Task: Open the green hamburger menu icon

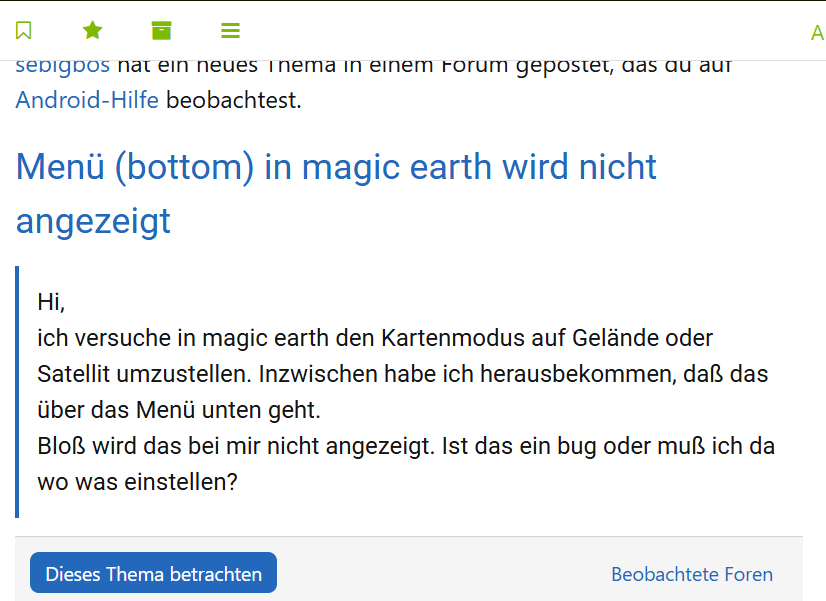Action: coord(230,31)
